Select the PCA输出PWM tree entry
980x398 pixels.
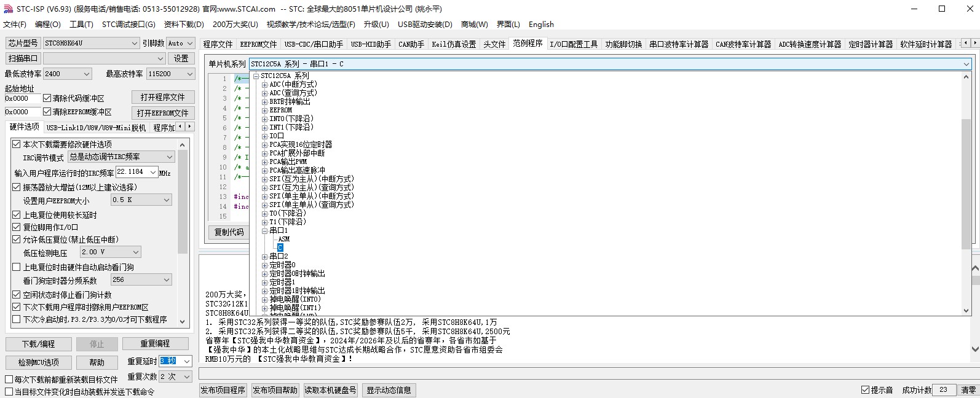[x=288, y=162]
